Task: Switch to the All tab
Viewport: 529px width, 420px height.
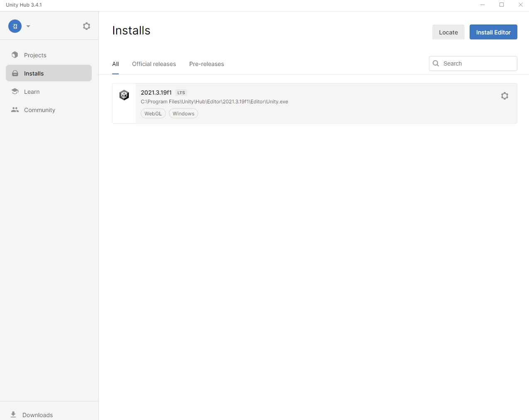Action: 115,64
